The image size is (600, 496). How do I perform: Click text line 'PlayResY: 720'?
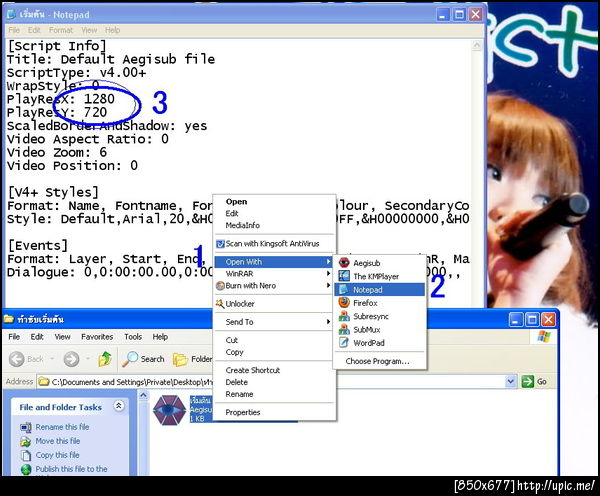(57, 113)
